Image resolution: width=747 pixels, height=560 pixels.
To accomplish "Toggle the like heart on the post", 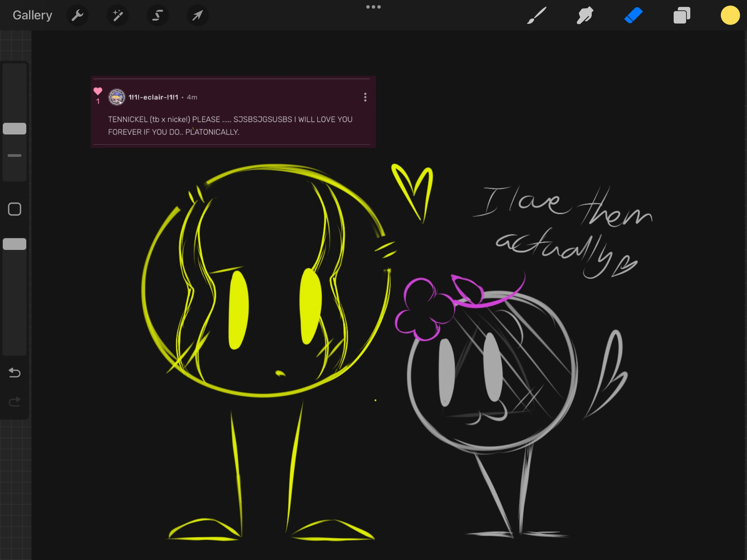I will click(98, 91).
